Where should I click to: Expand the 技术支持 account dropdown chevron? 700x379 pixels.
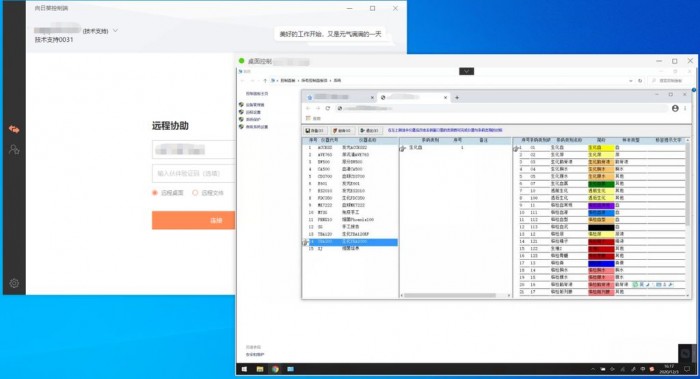115,31
